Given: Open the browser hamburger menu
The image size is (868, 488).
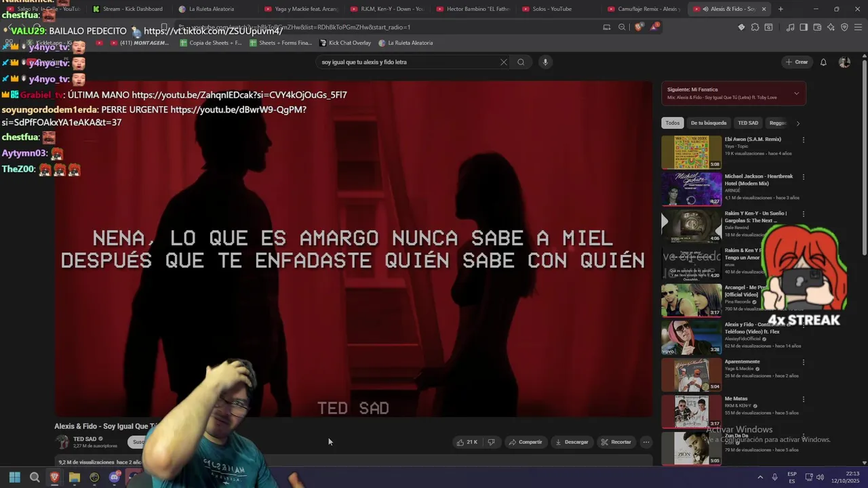Looking at the screenshot, I should click(x=859, y=27).
